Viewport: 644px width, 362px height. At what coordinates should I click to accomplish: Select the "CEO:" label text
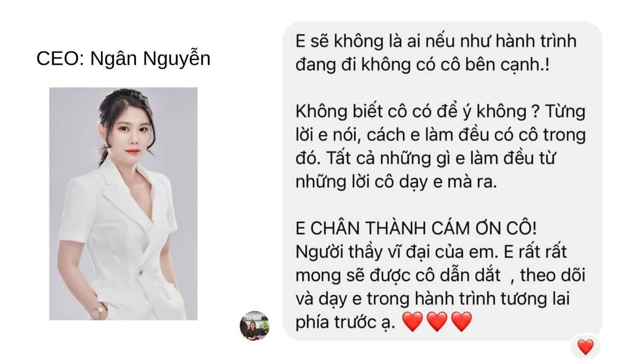pos(60,58)
